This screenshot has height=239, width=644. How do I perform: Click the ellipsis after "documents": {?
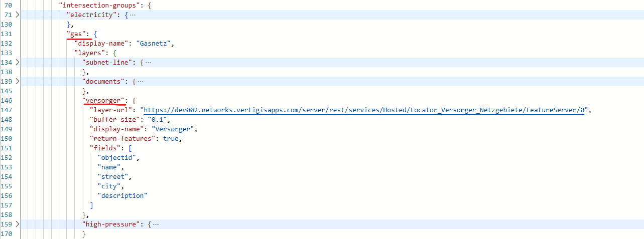[141, 82]
